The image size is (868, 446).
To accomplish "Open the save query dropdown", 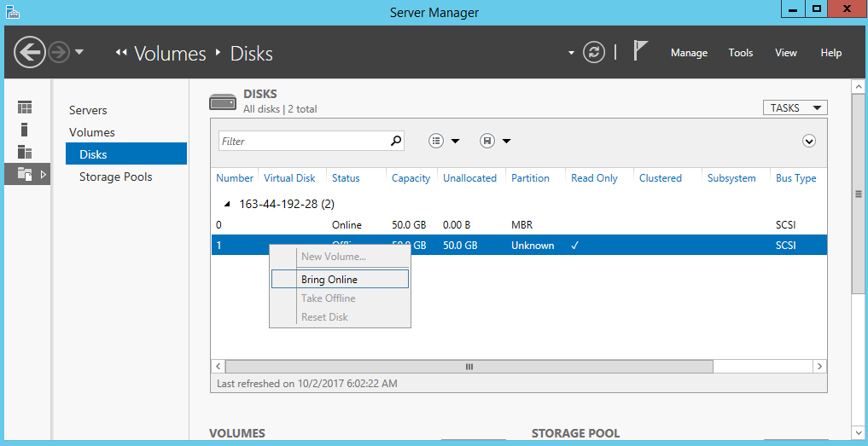I will click(x=495, y=141).
